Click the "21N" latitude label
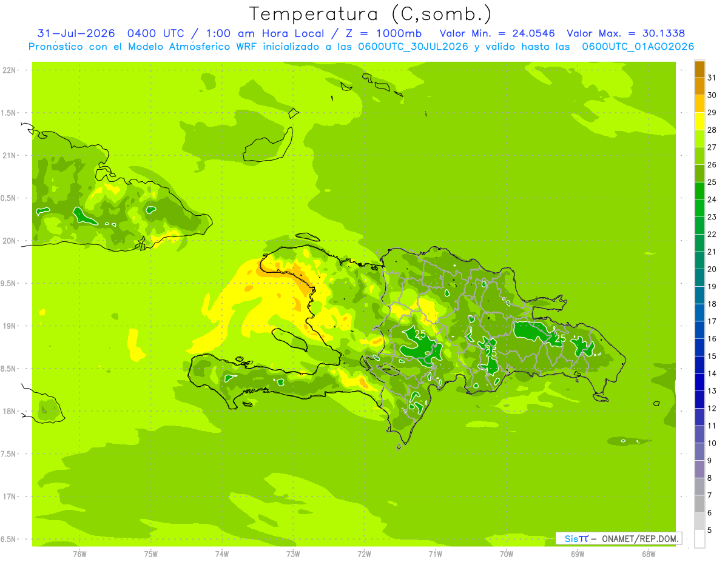 [9, 155]
